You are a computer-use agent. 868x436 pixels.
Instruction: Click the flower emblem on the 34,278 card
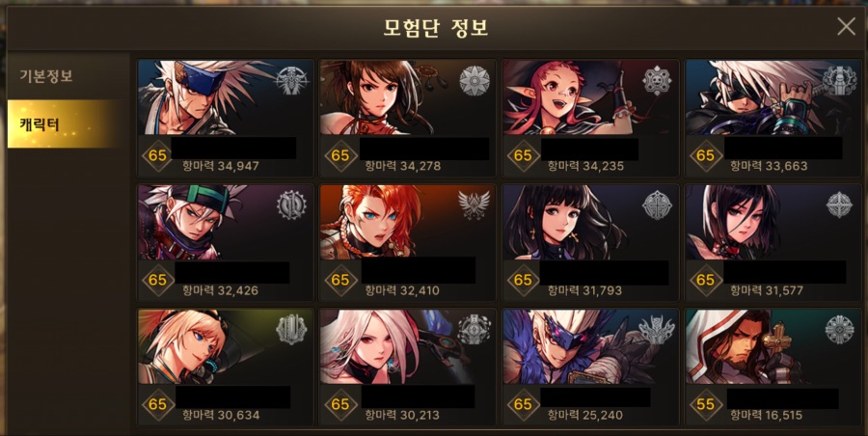pyautogui.click(x=475, y=81)
